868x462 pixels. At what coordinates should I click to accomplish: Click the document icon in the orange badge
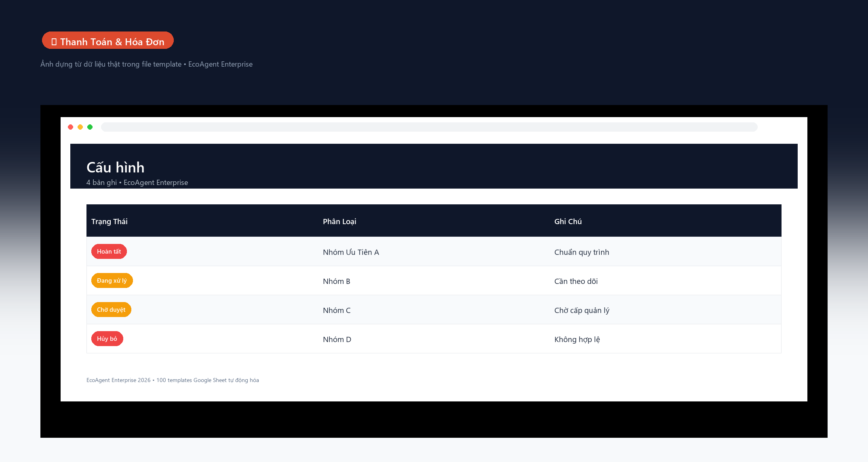click(54, 42)
